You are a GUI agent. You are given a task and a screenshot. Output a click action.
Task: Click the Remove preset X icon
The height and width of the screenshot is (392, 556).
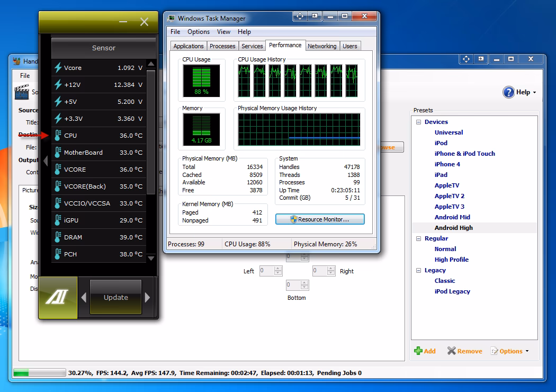(452, 351)
